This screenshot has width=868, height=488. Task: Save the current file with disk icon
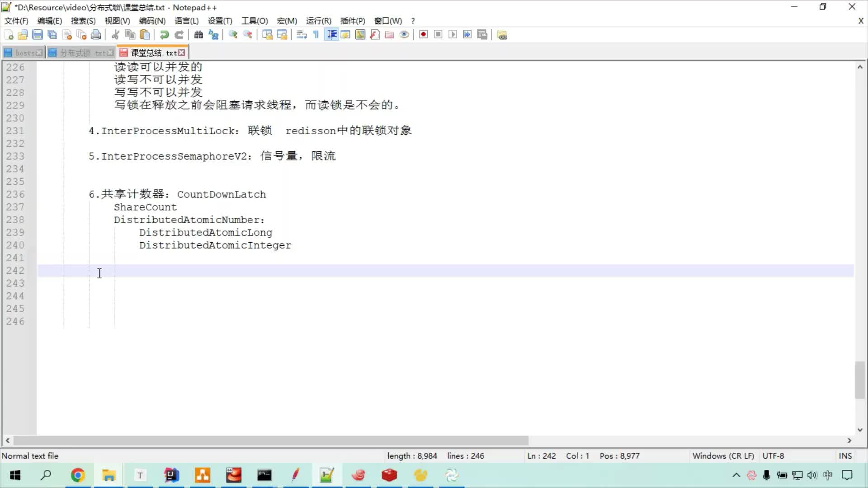(38, 35)
